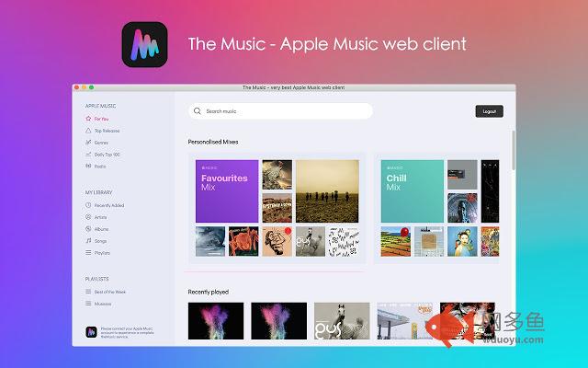Click the Personalised Mixes heading

(213, 142)
